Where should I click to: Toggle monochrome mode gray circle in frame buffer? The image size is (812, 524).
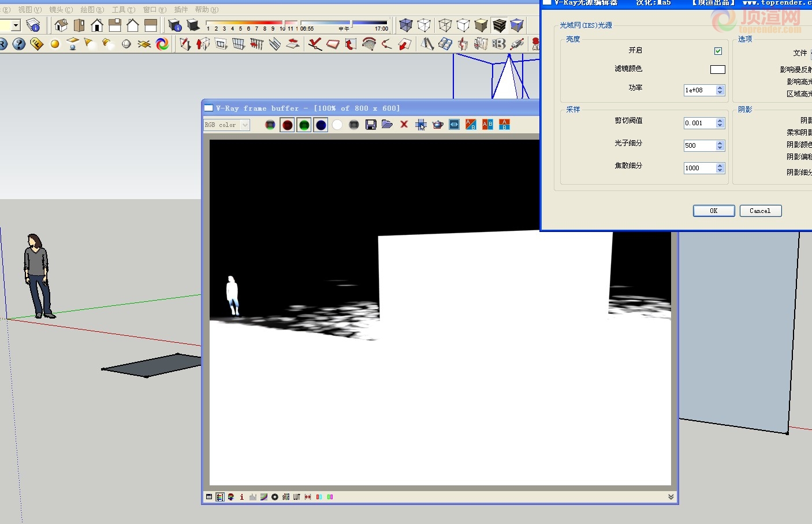pos(354,125)
